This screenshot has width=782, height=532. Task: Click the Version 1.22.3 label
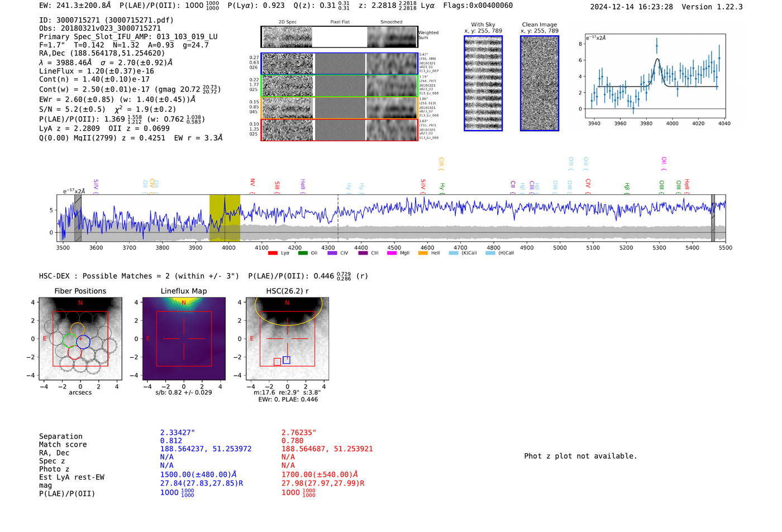(x=712, y=7)
